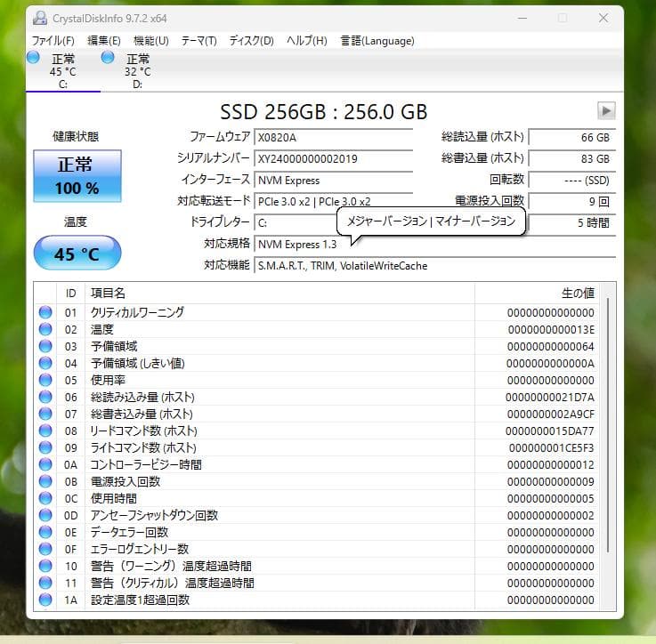The width and height of the screenshot is (656, 644).
Task: Click the status orb for 警告（クリティカル）温度超過時間 row
Action: [45, 583]
